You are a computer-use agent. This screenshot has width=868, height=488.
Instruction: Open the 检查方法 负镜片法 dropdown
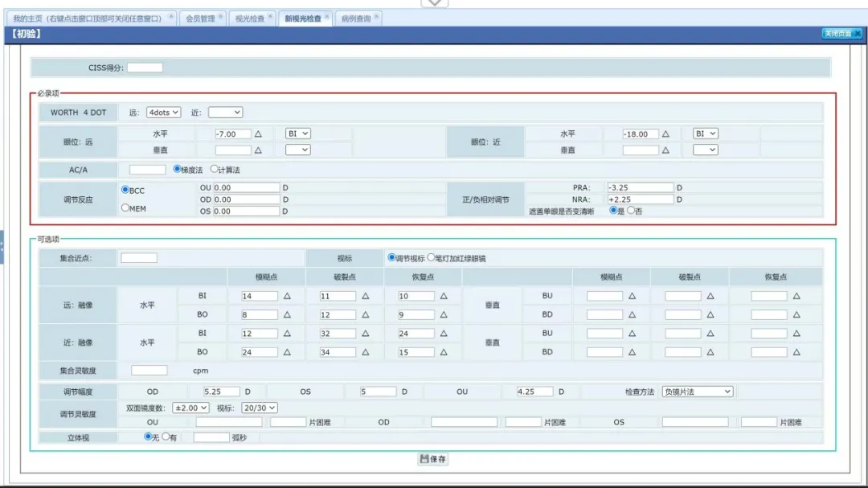pyautogui.click(x=698, y=392)
